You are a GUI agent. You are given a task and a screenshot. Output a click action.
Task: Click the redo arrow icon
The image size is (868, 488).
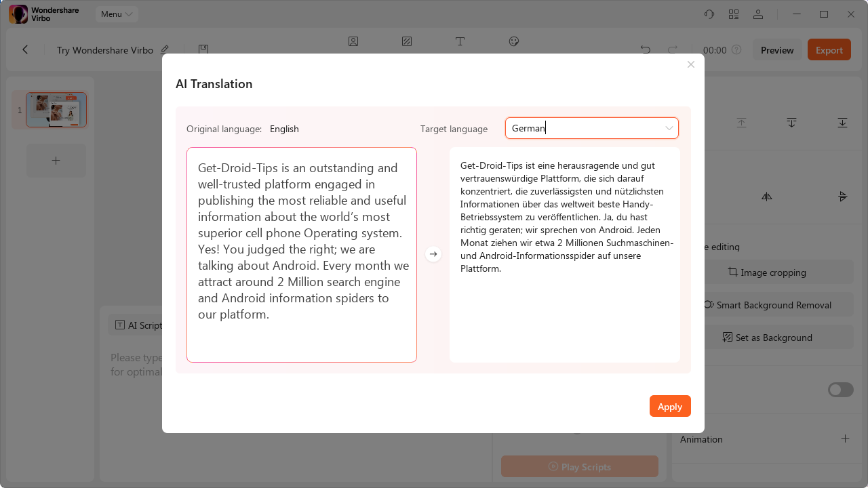point(673,50)
